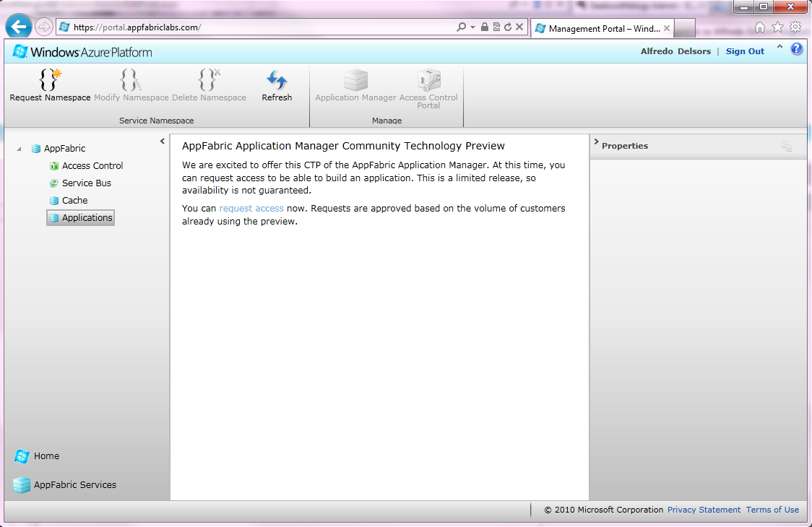Click the Alfredo Delsors user name

coord(675,51)
